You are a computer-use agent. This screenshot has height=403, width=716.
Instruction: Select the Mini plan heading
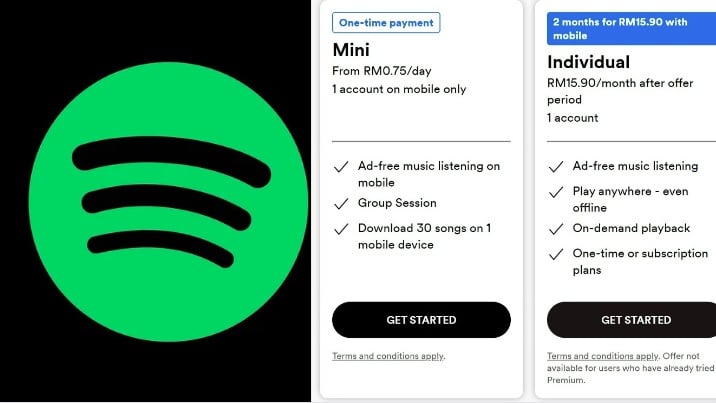click(x=351, y=50)
